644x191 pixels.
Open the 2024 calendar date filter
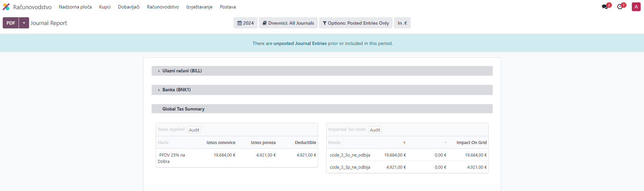pos(245,23)
